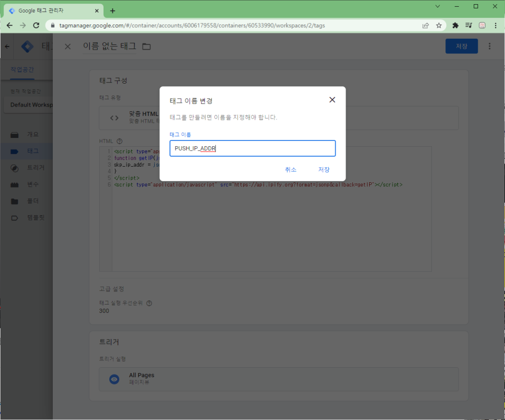The height and width of the screenshot is (420, 505).
Task: Click the Templates sidebar icon
Action: tap(15, 218)
